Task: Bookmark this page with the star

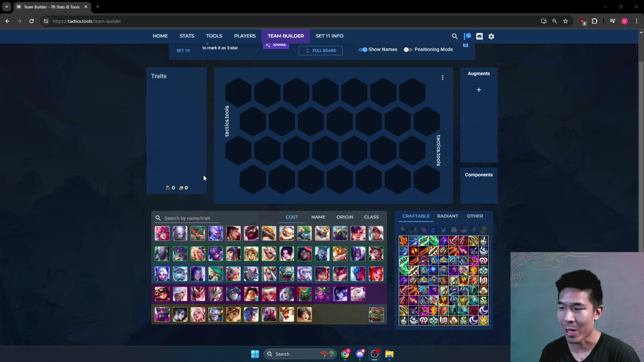Action: click(566, 21)
